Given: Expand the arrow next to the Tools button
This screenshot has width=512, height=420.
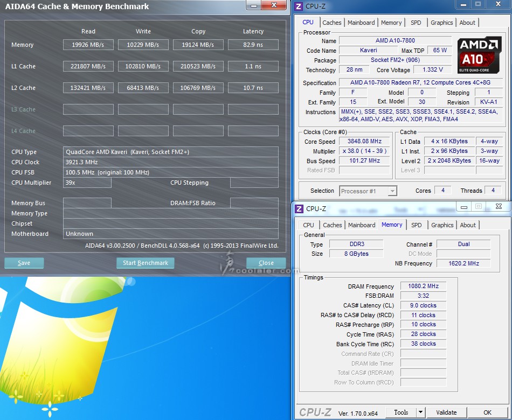Looking at the screenshot, I should click(420, 412).
